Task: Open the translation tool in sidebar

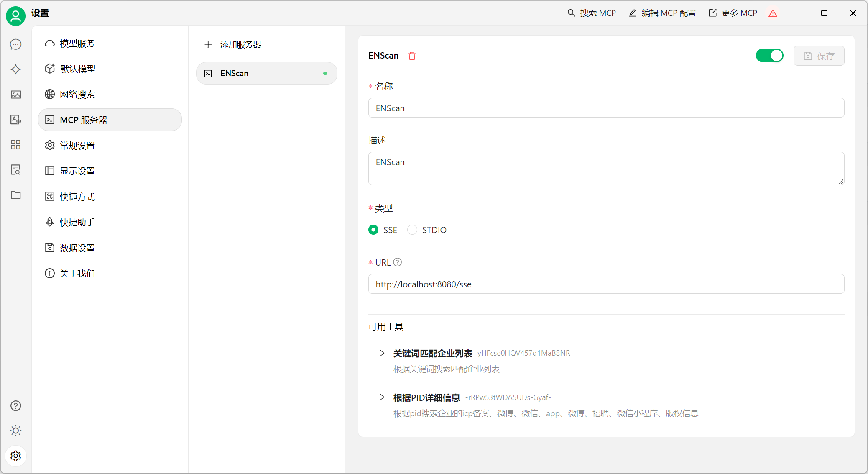Action: point(15,120)
